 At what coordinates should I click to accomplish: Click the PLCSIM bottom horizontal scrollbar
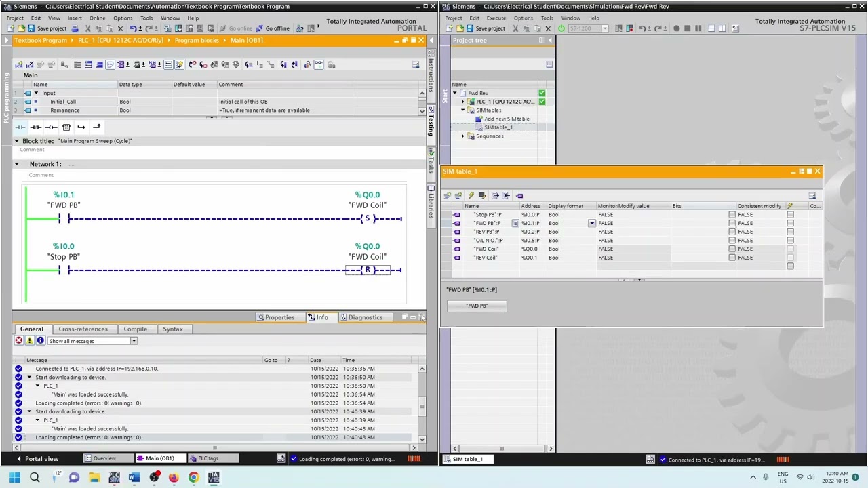(501, 448)
